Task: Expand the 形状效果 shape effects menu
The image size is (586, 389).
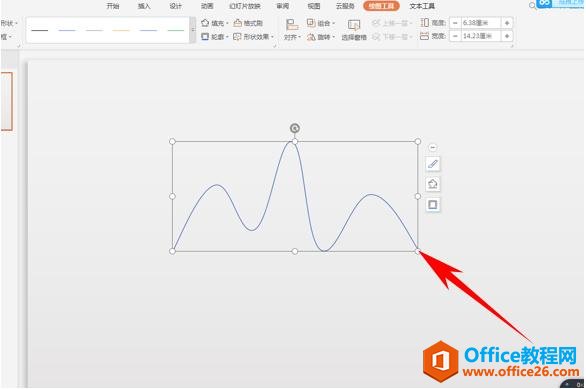Action: point(254,37)
